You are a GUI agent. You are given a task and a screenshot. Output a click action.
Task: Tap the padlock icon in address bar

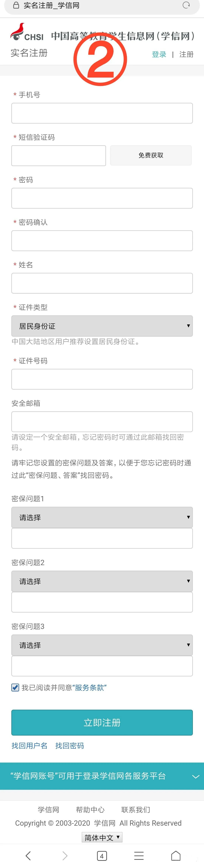[x=16, y=5]
